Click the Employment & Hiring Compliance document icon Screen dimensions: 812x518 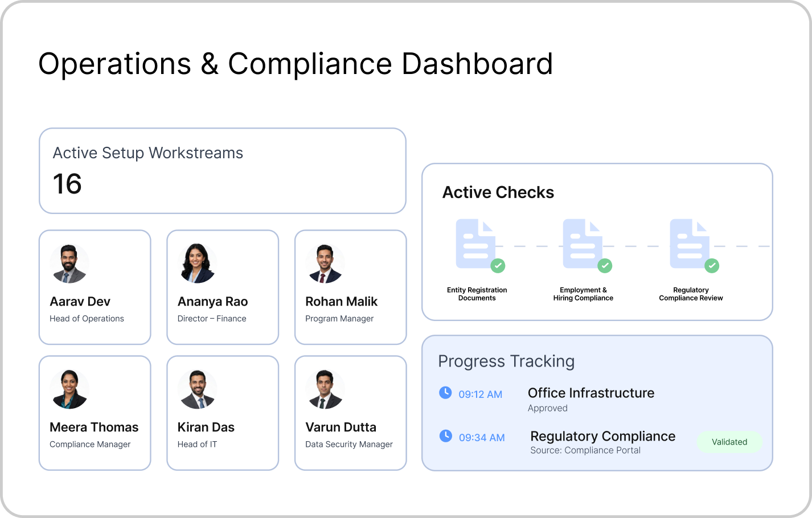pyautogui.click(x=583, y=244)
